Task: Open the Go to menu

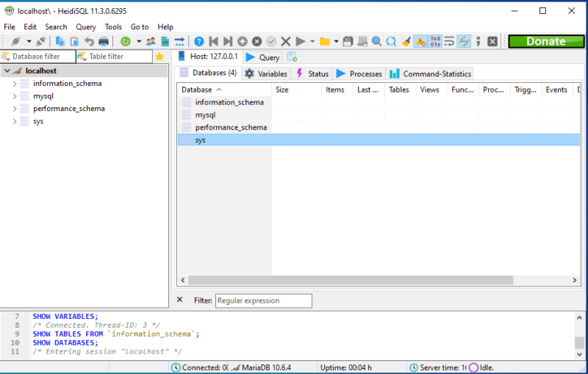Action: point(140,27)
